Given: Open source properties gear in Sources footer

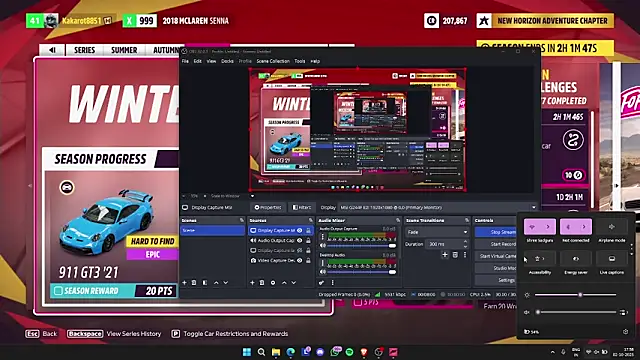Looking at the screenshot, I should click(x=273, y=282).
